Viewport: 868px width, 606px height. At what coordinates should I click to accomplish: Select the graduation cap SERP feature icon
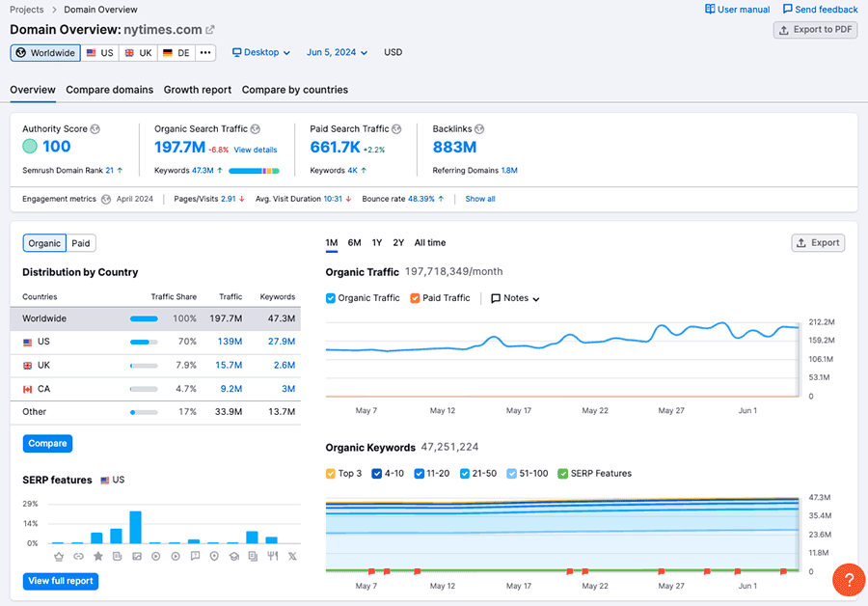coord(234,557)
